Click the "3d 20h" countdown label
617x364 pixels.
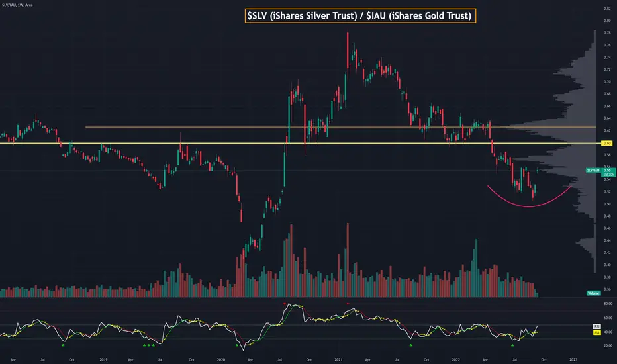pyautogui.click(x=608, y=175)
